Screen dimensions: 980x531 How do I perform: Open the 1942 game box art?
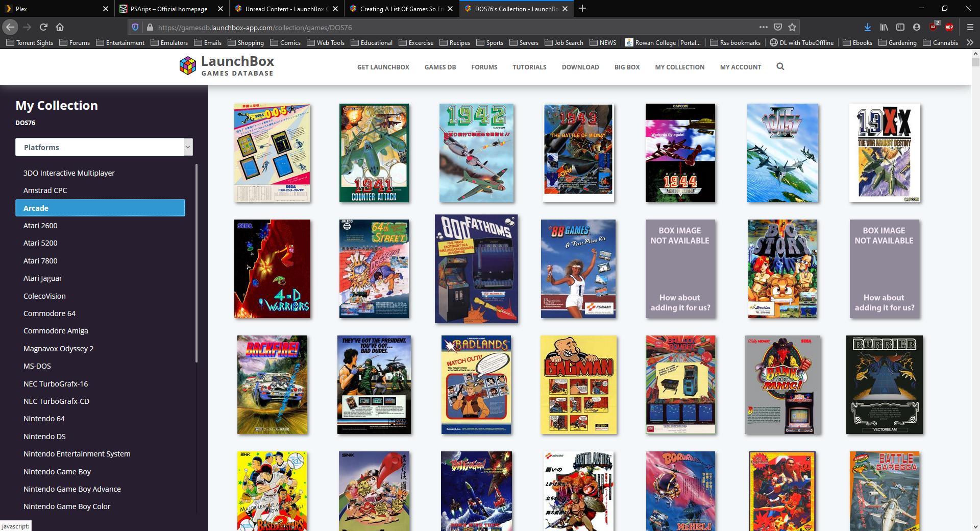(x=476, y=153)
